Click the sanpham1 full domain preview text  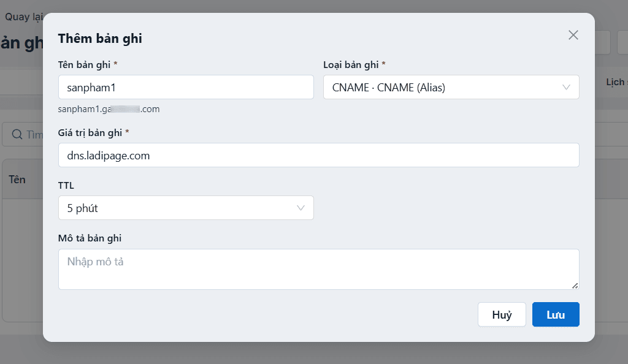pyautogui.click(x=109, y=109)
